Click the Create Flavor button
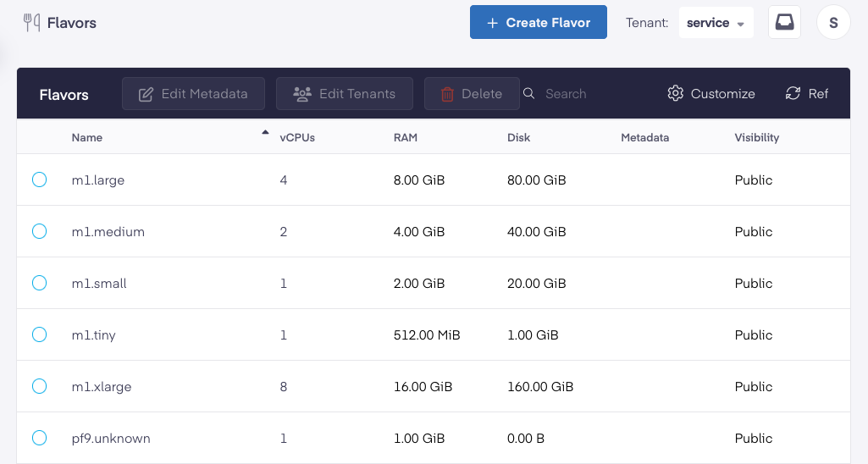 (x=538, y=23)
